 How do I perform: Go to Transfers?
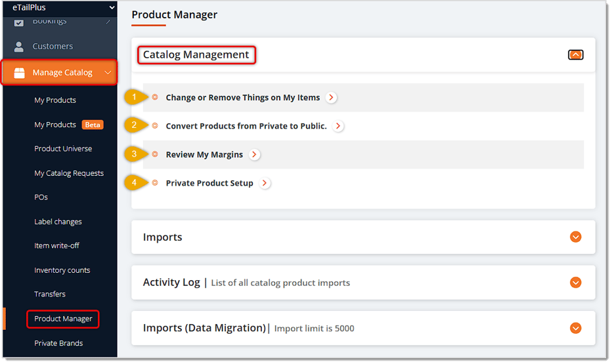point(50,294)
